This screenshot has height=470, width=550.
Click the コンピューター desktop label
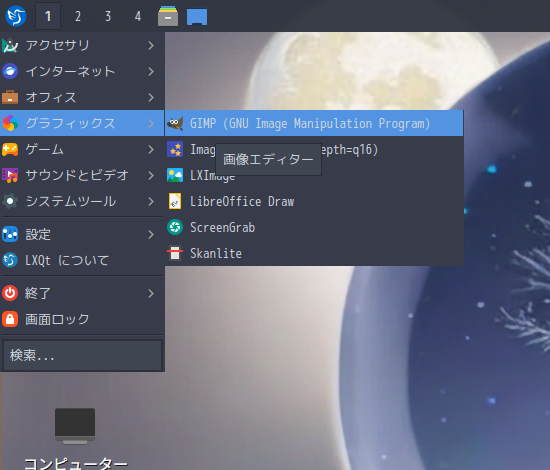(76, 463)
